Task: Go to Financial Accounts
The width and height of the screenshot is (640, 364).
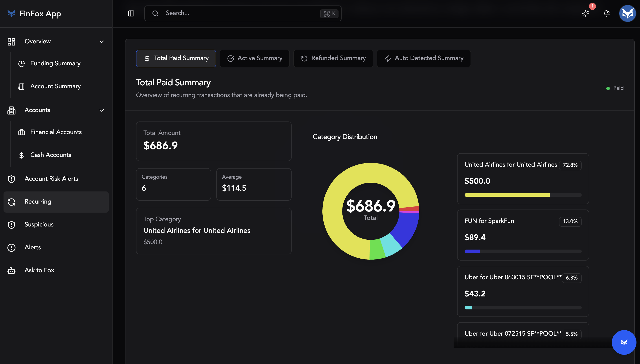Action: (56, 132)
